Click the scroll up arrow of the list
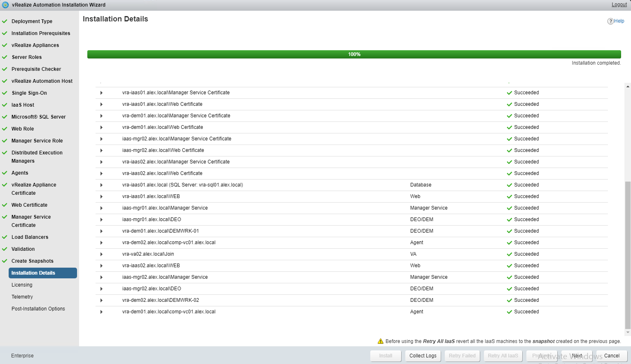This screenshot has width=631, height=364. [x=628, y=86]
